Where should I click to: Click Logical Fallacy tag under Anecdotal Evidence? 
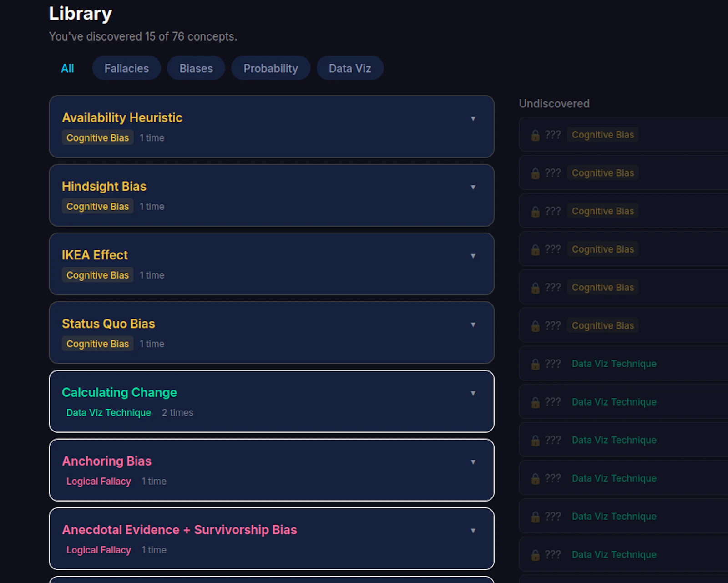click(99, 550)
